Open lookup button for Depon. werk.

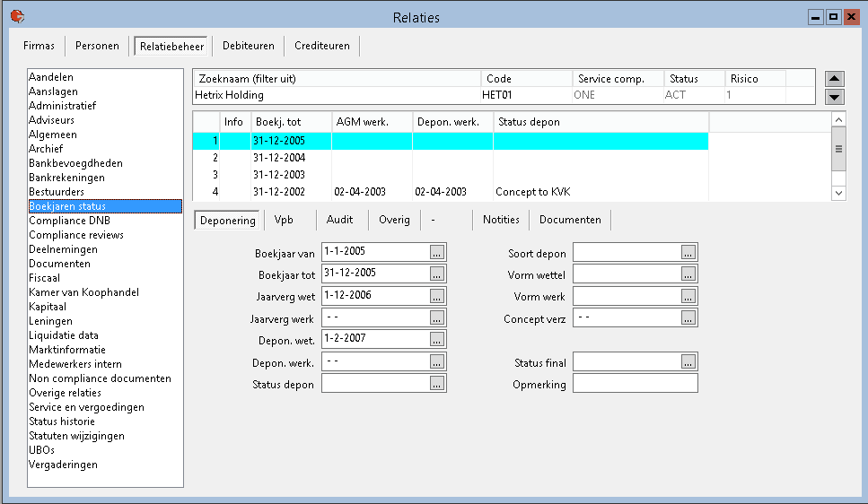[x=437, y=361]
